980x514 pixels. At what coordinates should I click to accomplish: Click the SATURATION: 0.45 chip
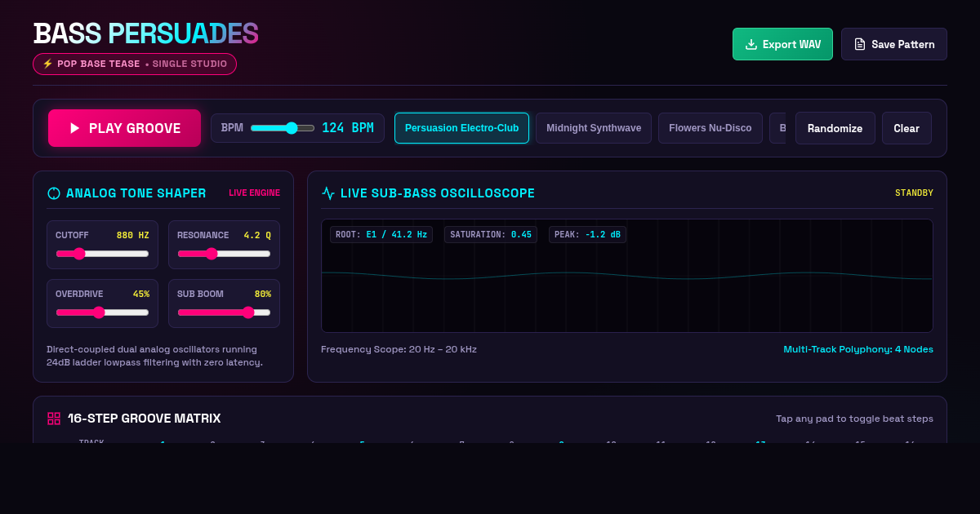(491, 234)
